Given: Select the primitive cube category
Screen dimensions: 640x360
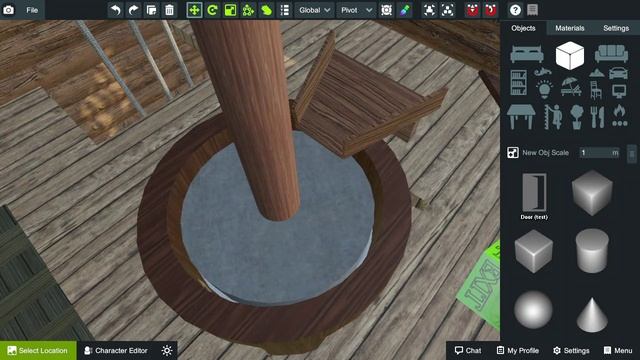Looking at the screenshot, I should [570, 56].
